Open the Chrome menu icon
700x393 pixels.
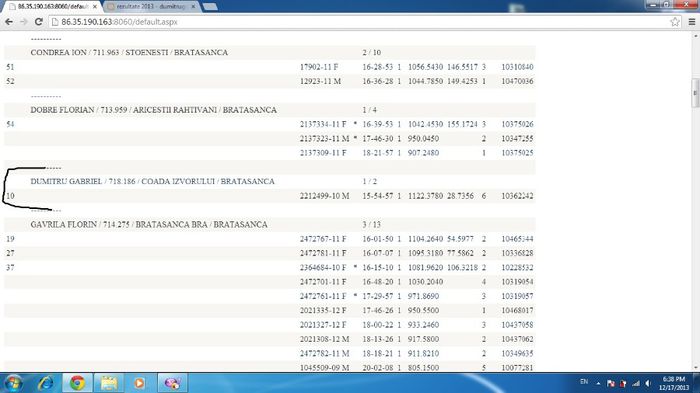[692, 21]
